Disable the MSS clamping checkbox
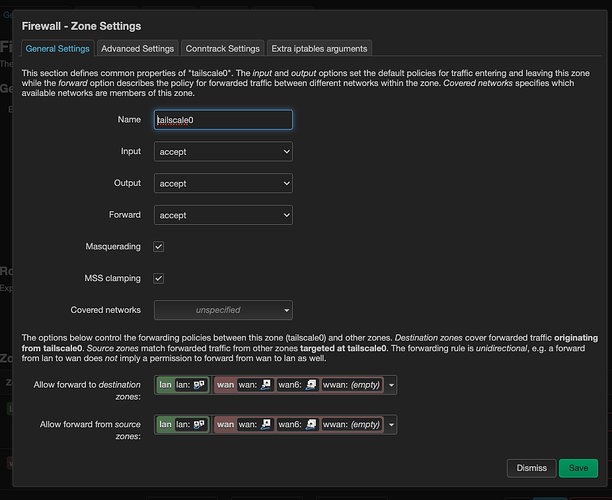 coord(159,278)
